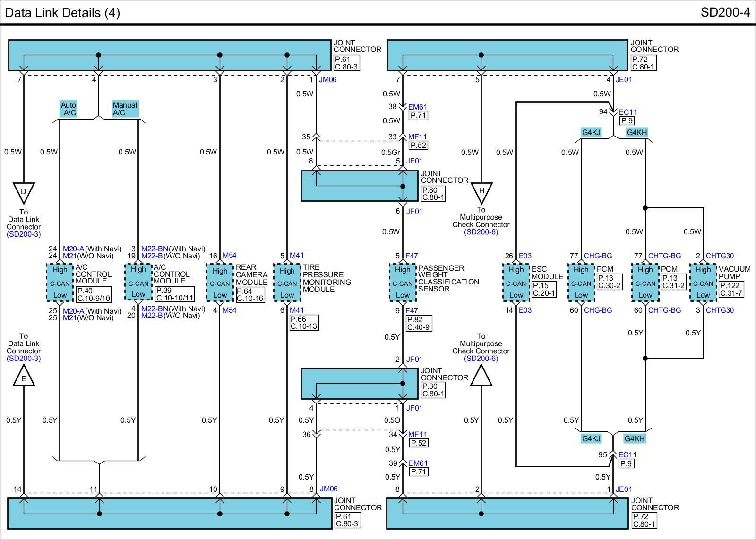
Task: Open the SD200-6 link below triangle H
Action: (x=481, y=232)
